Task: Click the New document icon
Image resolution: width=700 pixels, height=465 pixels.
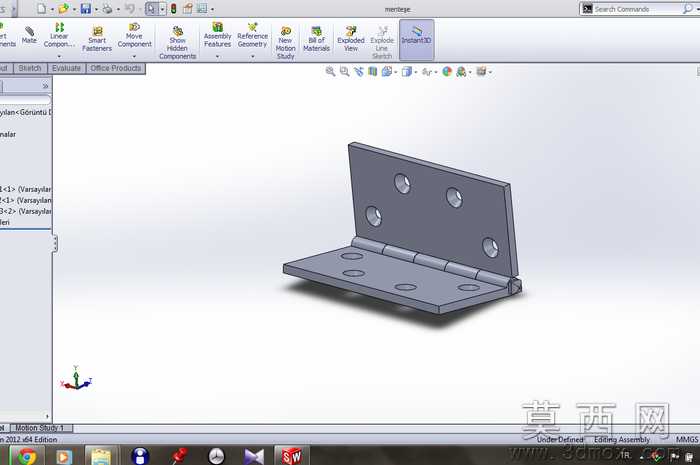Action: [x=42, y=8]
